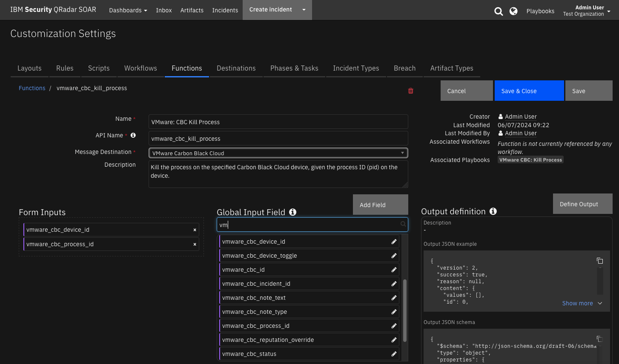Click info icon next to API Name
Image resolution: width=619 pixels, height=364 pixels.
coord(133,135)
